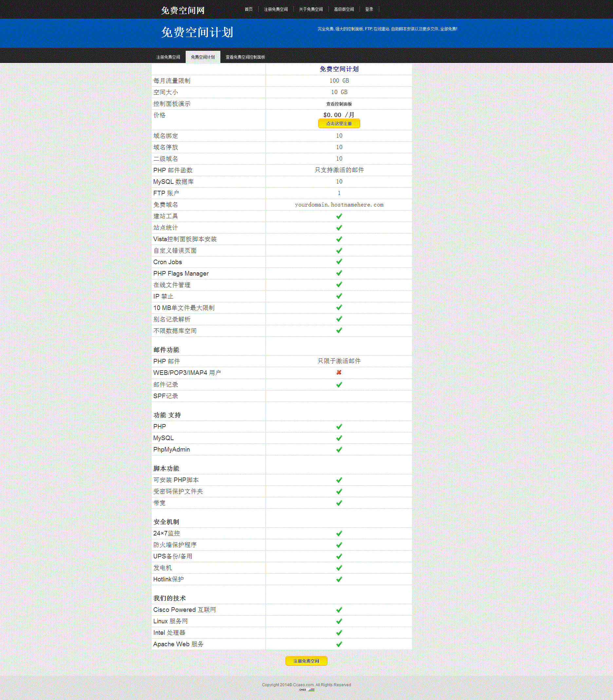Click the check mark in the MySQL row
The height and width of the screenshot is (700, 613).
click(339, 438)
